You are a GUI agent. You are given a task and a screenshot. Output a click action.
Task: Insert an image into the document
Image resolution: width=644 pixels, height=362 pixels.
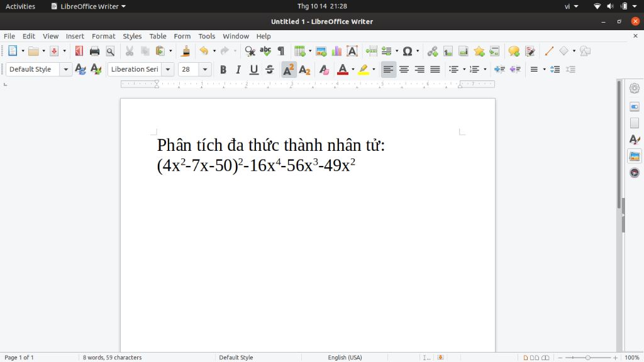(x=321, y=51)
